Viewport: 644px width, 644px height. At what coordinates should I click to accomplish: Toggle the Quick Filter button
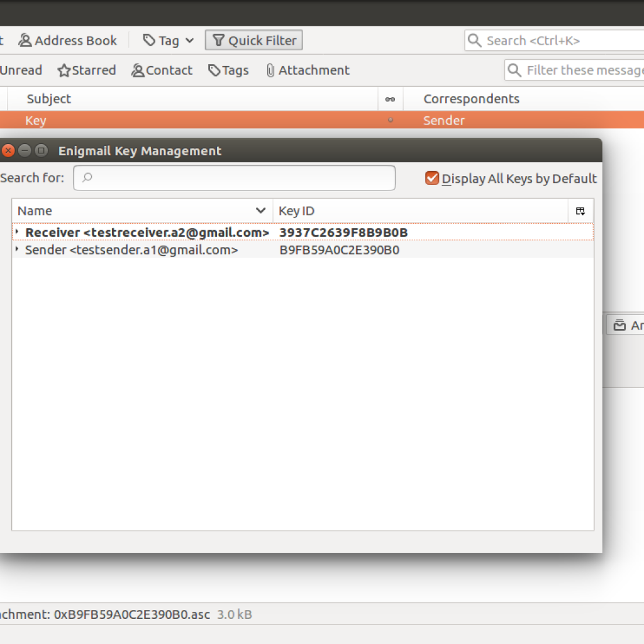(x=254, y=41)
